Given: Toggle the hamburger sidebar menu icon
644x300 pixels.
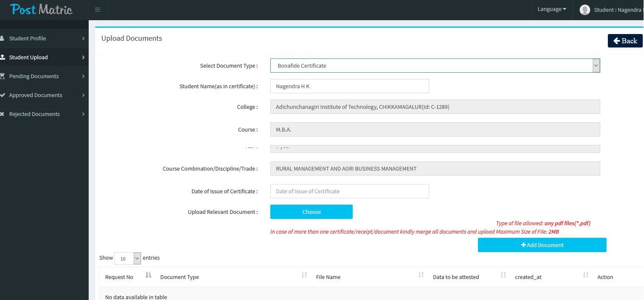Looking at the screenshot, I should [x=98, y=10].
